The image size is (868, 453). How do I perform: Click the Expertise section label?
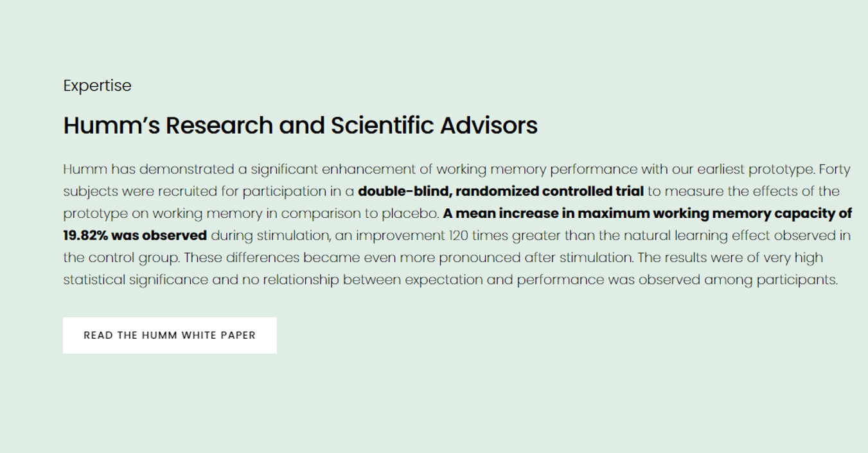click(x=97, y=86)
